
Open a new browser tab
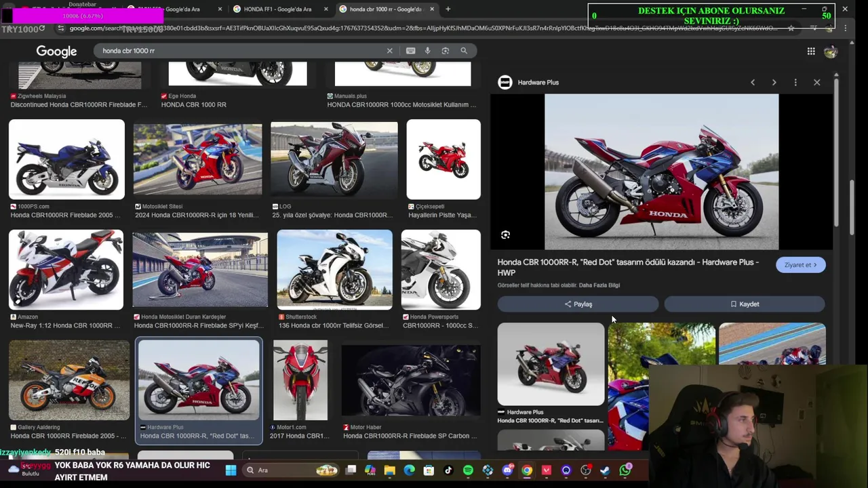tap(448, 9)
